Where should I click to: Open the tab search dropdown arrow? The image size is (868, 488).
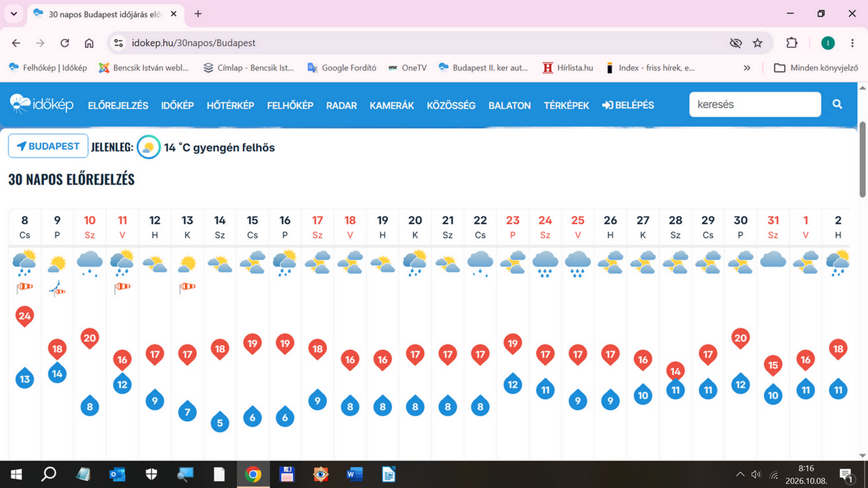14,13
